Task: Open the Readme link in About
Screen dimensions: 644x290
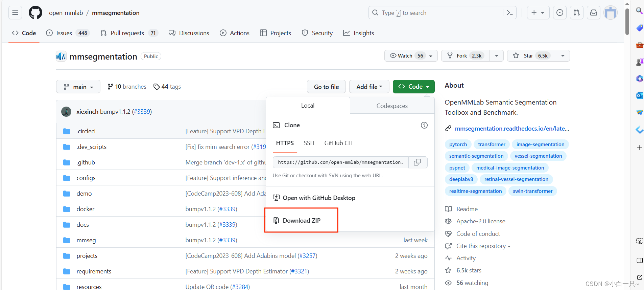Action: point(467,209)
